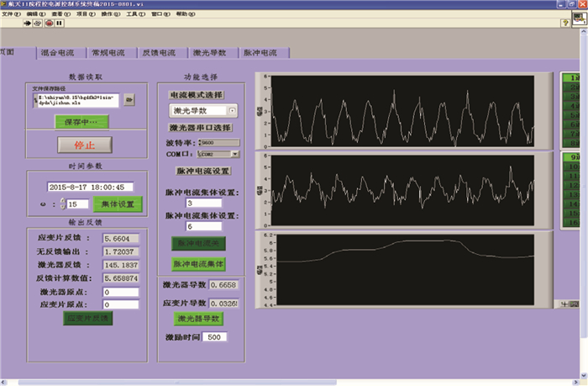The width and height of the screenshot is (588, 386).
Task: Click the Run Continuously toolbar icon
Action: tap(38, 24)
